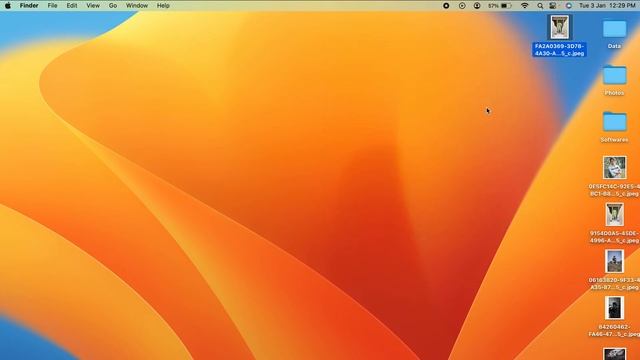
Task: Open the Edit menu
Action: click(x=72, y=6)
